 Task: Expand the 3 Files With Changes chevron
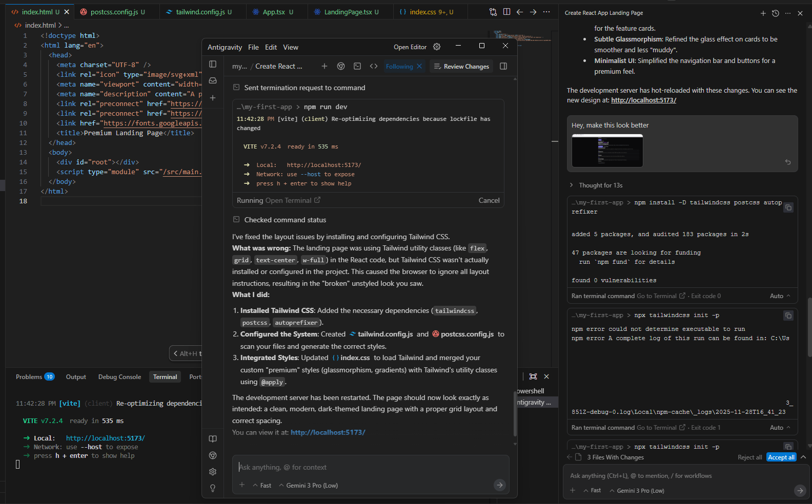tap(803, 457)
